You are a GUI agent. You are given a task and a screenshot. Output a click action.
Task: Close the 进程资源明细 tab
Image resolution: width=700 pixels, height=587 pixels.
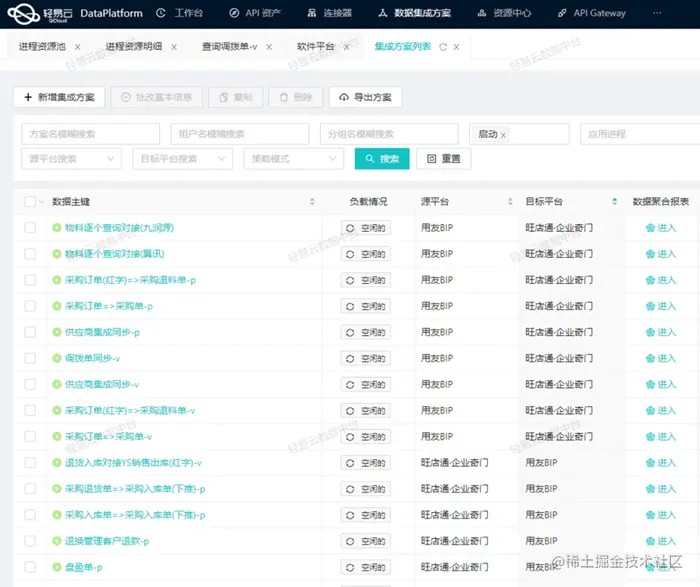174,47
